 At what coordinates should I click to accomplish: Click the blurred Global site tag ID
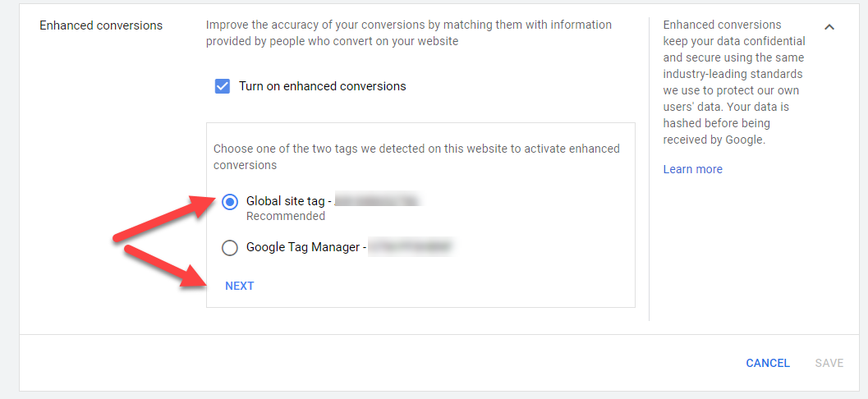pyautogui.click(x=378, y=200)
